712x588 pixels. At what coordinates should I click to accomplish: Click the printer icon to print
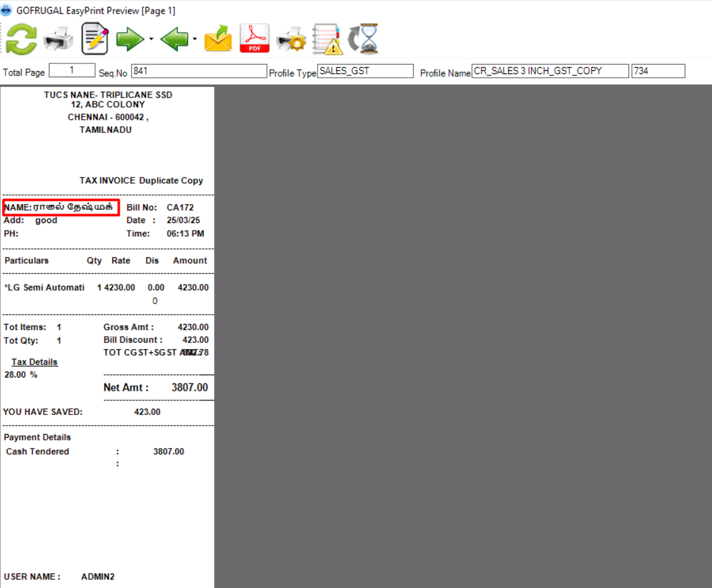[x=58, y=39]
